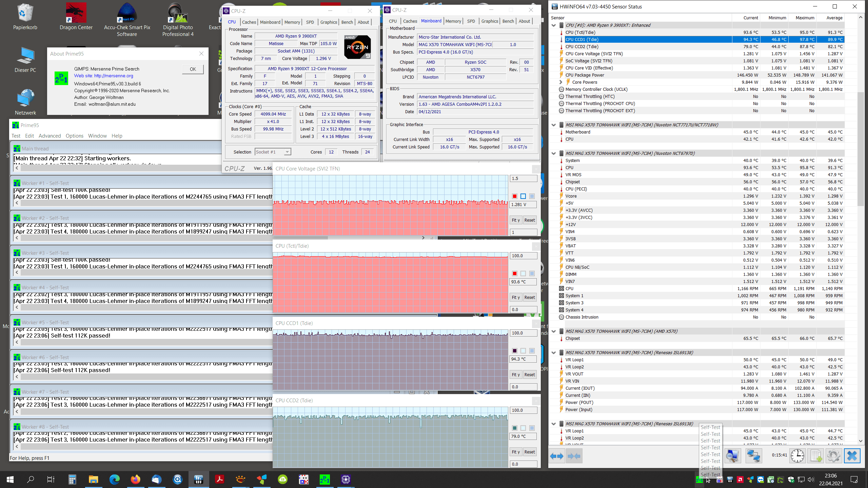This screenshot has width=868, height=488.
Task: Click OK in About Prime95 dialog
Action: [x=193, y=69]
